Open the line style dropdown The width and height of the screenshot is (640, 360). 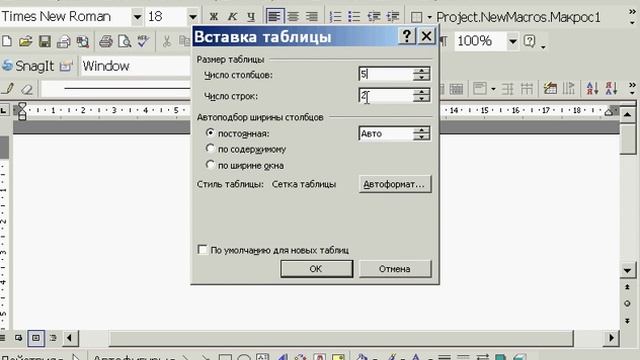point(116,88)
